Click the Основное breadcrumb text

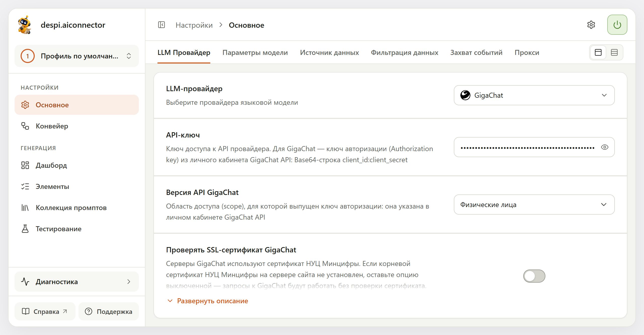[x=246, y=25]
